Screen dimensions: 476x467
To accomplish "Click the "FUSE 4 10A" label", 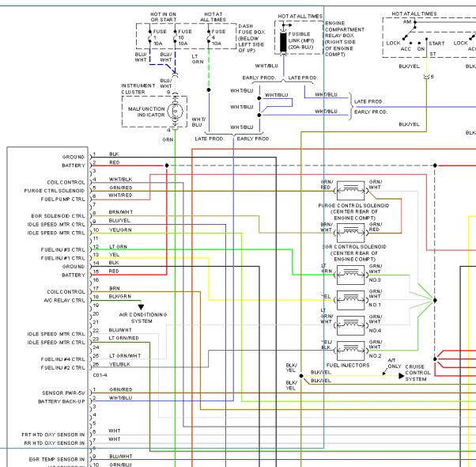I will (x=218, y=37).
